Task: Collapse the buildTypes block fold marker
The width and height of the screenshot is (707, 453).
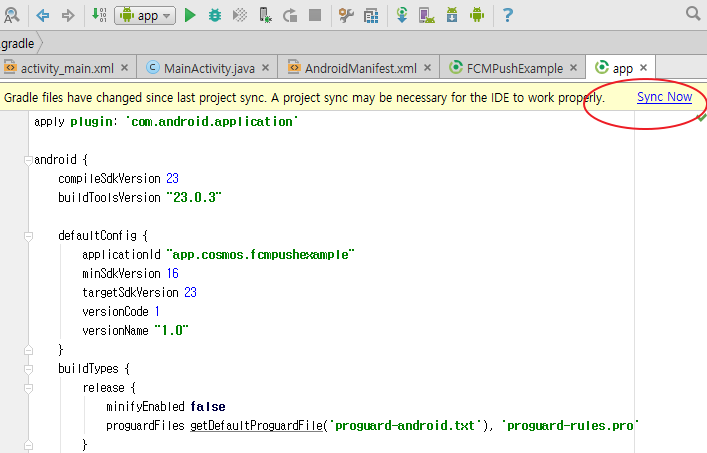Action: (x=28, y=369)
